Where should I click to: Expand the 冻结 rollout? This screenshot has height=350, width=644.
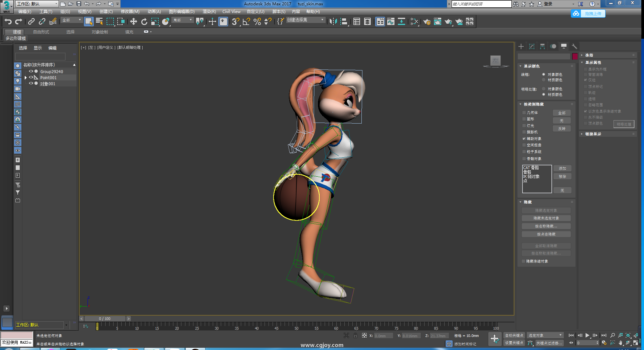point(608,55)
